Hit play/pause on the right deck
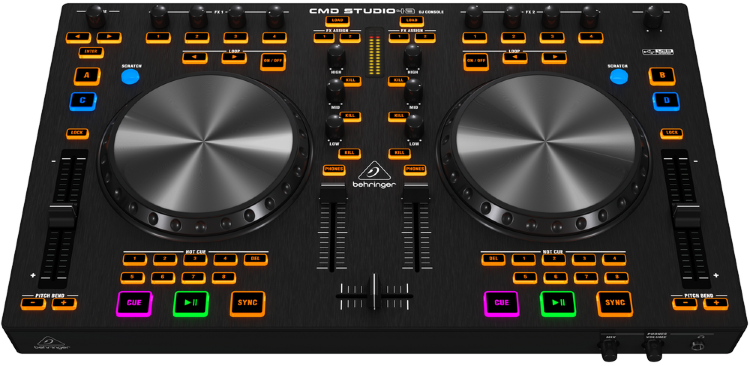 tap(558, 303)
